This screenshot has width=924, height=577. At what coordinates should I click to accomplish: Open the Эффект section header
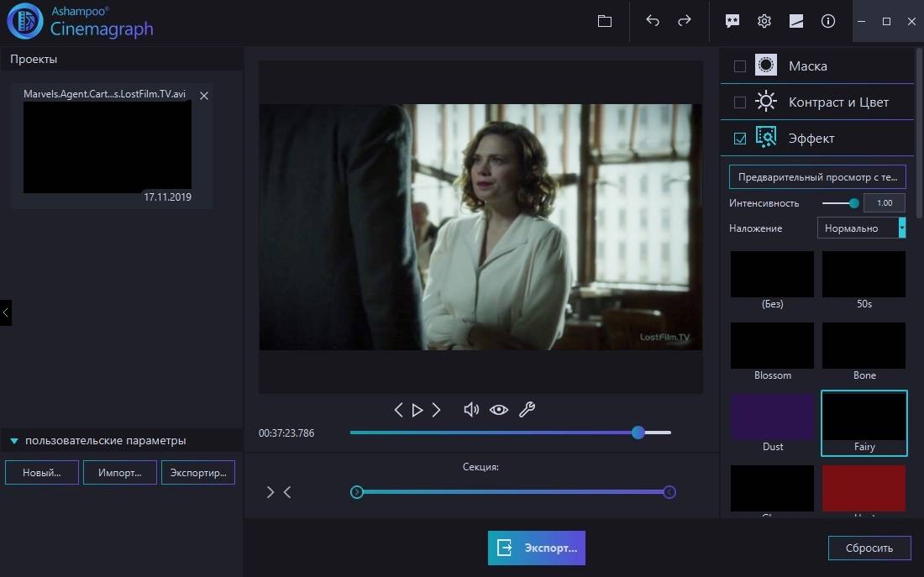[x=817, y=138]
